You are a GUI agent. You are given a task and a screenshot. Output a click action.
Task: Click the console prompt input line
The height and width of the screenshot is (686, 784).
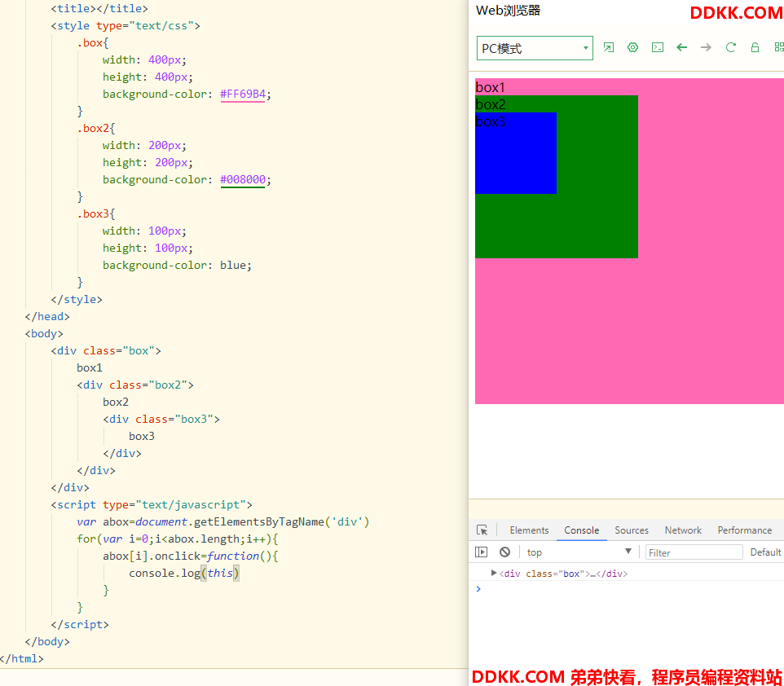[630, 589]
